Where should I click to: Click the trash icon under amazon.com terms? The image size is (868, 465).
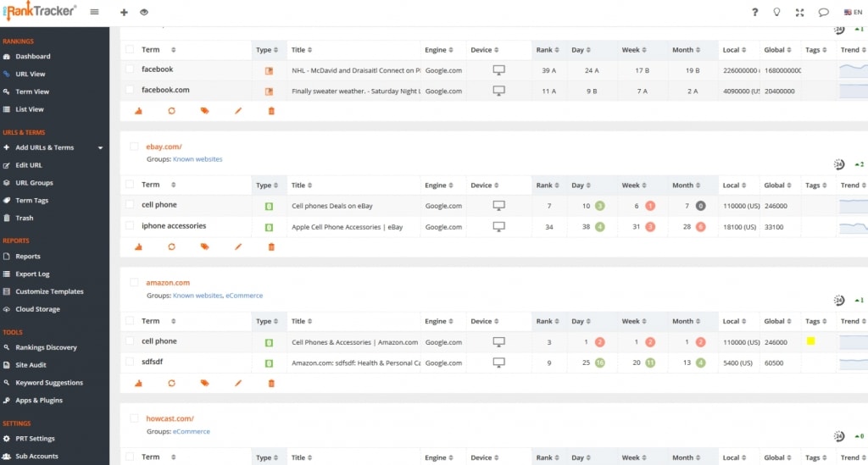point(271,383)
